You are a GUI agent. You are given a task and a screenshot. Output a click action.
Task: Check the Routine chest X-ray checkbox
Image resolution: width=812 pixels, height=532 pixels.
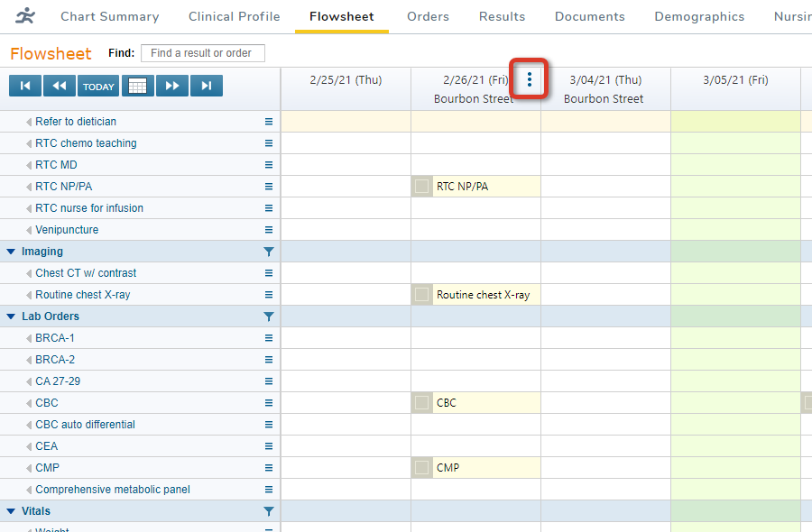coord(421,294)
